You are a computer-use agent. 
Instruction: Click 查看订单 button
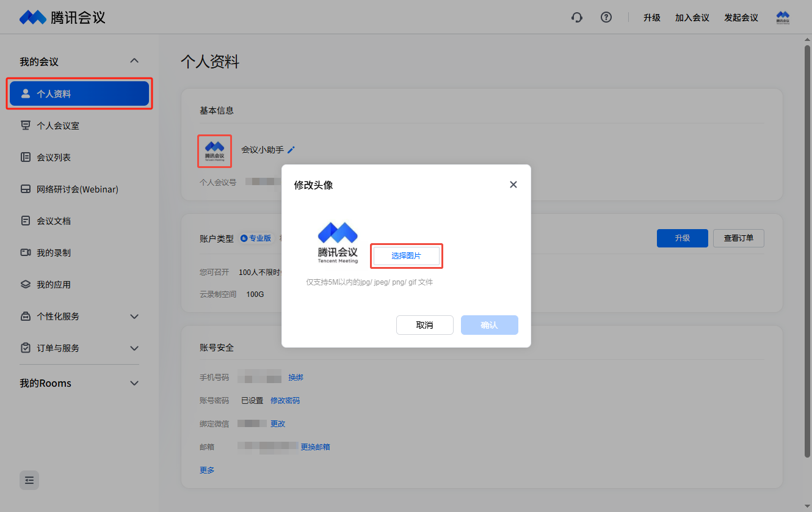click(x=739, y=238)
